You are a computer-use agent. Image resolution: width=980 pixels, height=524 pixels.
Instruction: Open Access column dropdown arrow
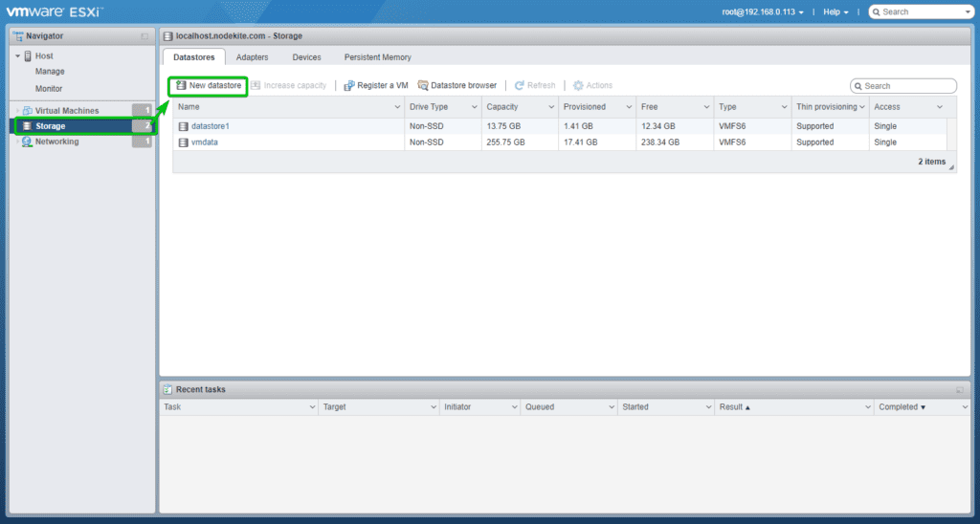click(x=940, y=107)
